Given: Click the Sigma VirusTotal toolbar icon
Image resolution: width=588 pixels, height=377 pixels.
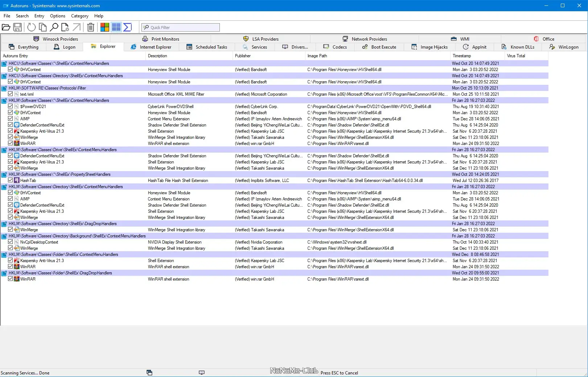Looking at the screenshot, I should 127,27.
